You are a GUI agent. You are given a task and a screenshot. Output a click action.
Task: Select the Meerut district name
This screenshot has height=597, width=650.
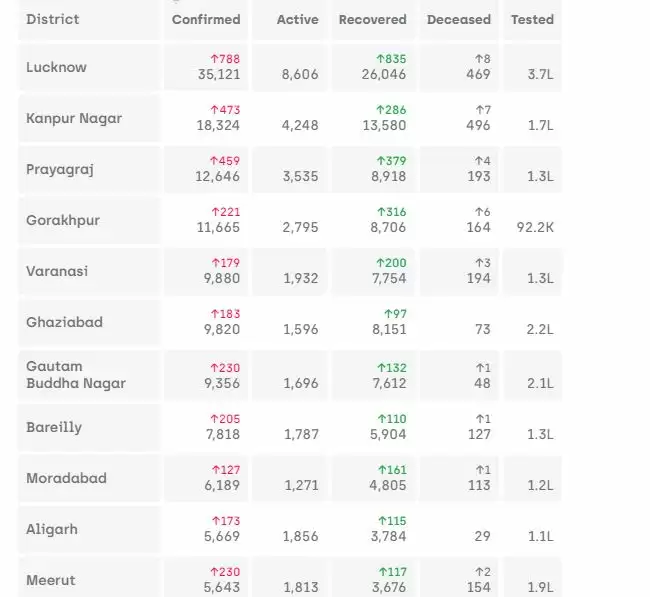coord(51,580)
